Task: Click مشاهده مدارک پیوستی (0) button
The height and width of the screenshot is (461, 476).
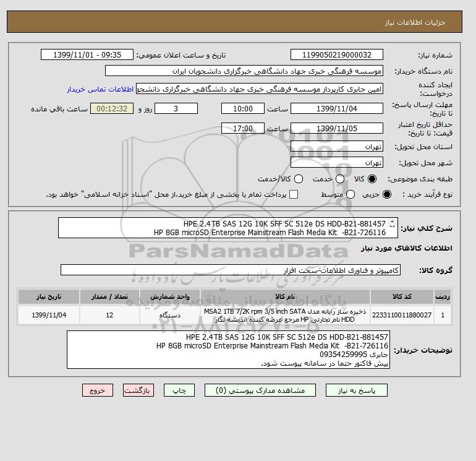Action: coord(260,390)
